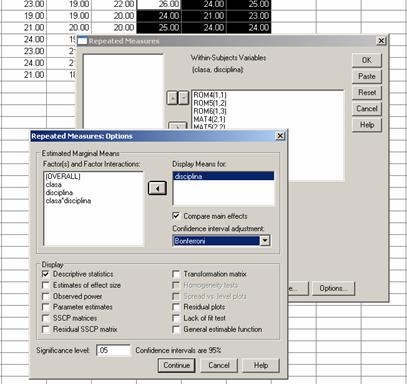Click the up arrow in Repeated Measures dialog
This screenshot has width=407, height=384.
click(172, 98)
